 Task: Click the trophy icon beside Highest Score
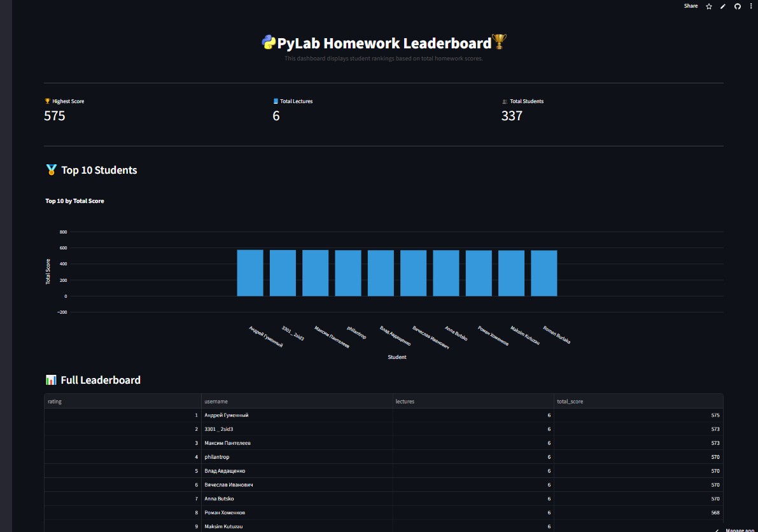tap(47, 101)
